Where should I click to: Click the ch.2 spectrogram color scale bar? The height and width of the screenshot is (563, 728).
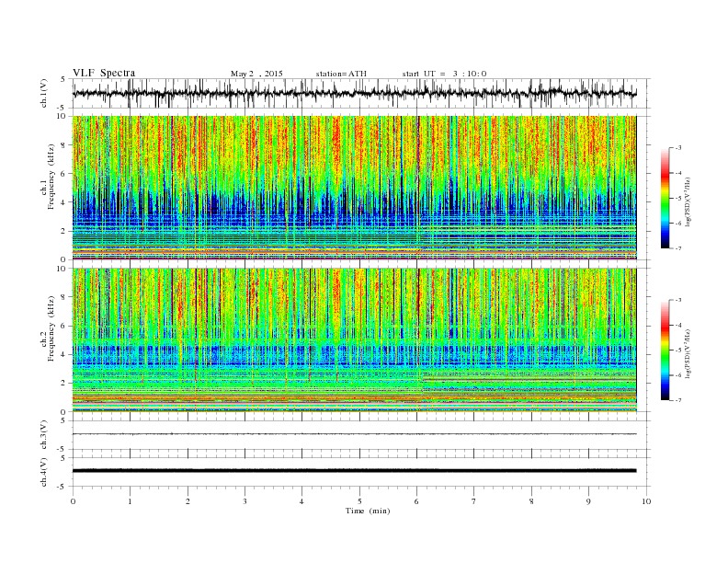[665, 350]
